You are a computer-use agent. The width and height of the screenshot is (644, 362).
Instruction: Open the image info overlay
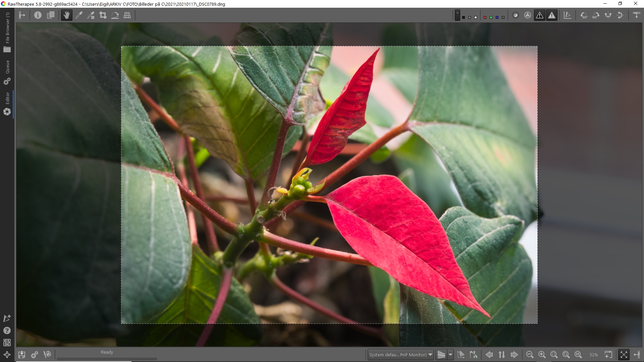[x=38, y=15]
